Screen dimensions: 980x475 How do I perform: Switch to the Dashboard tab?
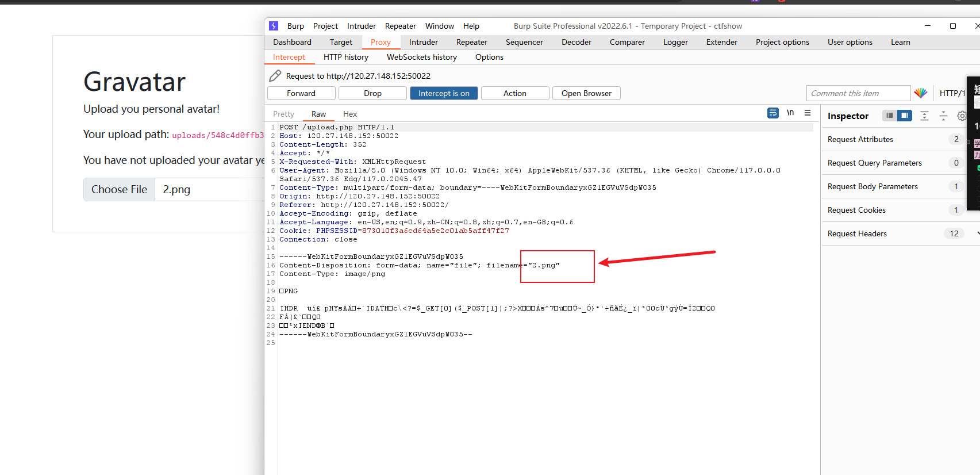tap(292, 42)
